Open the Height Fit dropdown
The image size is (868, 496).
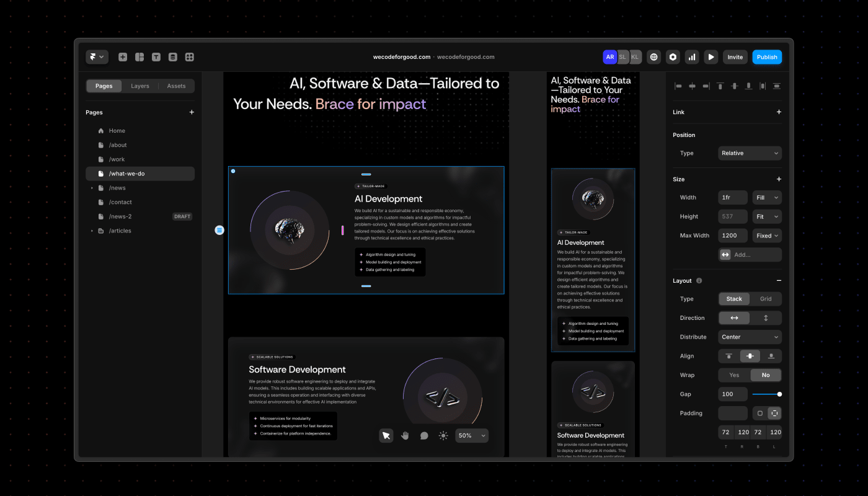click(x=767, y=217)
